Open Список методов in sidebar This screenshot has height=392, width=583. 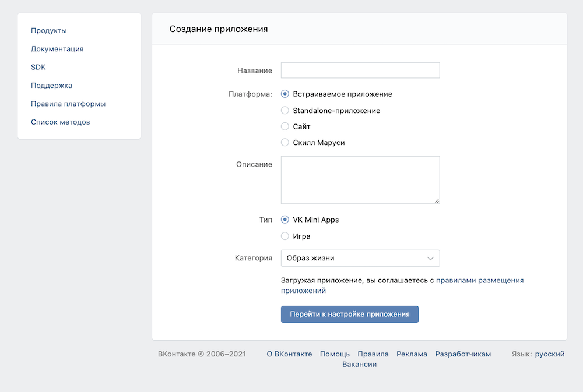point(61,122)
